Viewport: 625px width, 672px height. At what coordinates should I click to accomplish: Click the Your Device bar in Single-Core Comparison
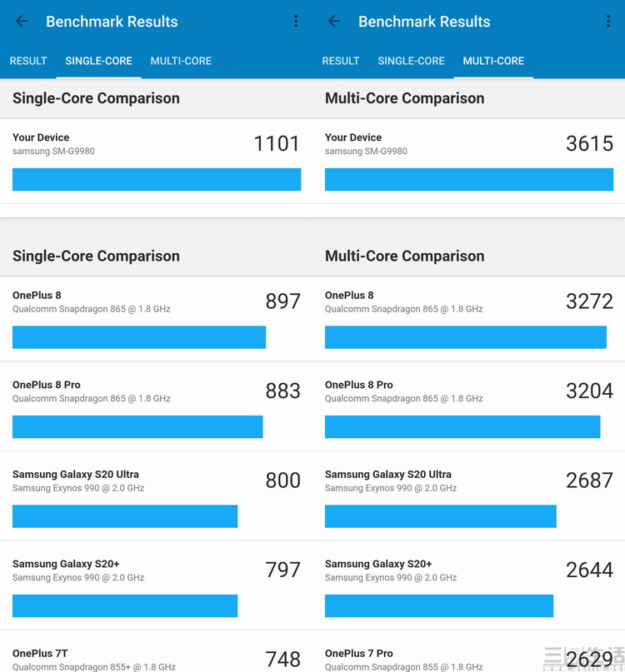157,179
